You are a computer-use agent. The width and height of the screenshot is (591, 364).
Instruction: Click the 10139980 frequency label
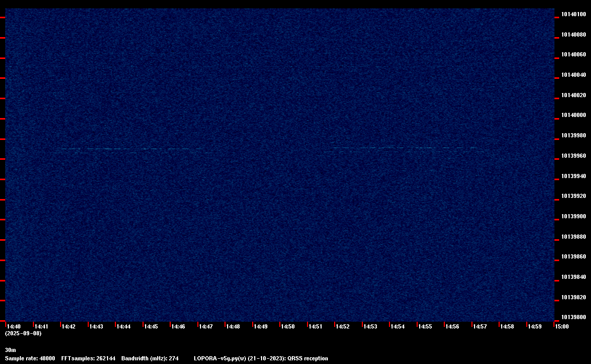[573, 135]
